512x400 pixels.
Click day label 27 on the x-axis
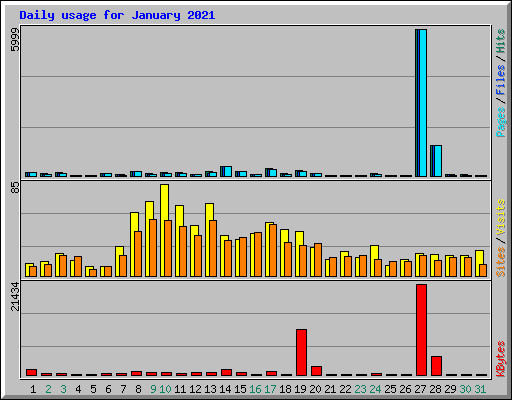420,389
